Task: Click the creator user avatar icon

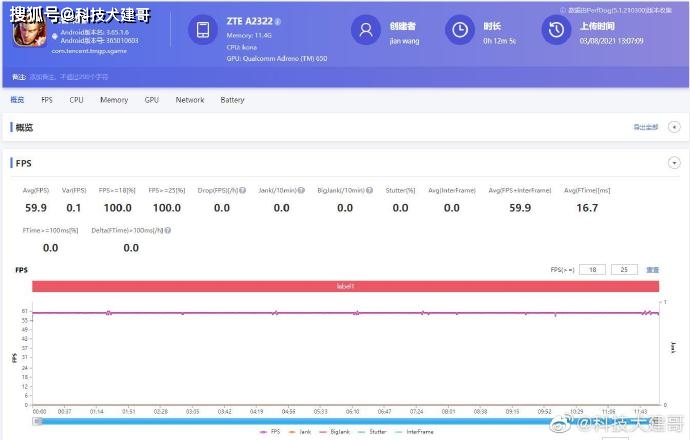Action: click(x=366, y=30)
